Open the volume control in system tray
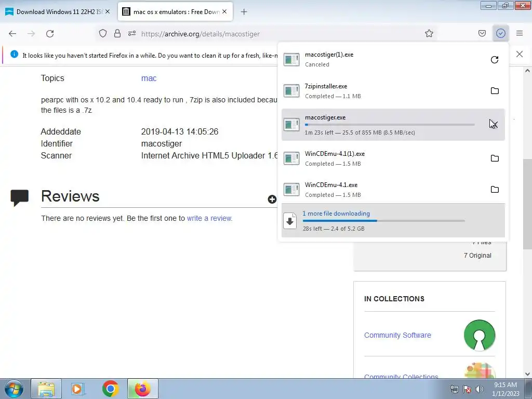The image size is (532, 399). pyautogui.click(x=479, y=389)
